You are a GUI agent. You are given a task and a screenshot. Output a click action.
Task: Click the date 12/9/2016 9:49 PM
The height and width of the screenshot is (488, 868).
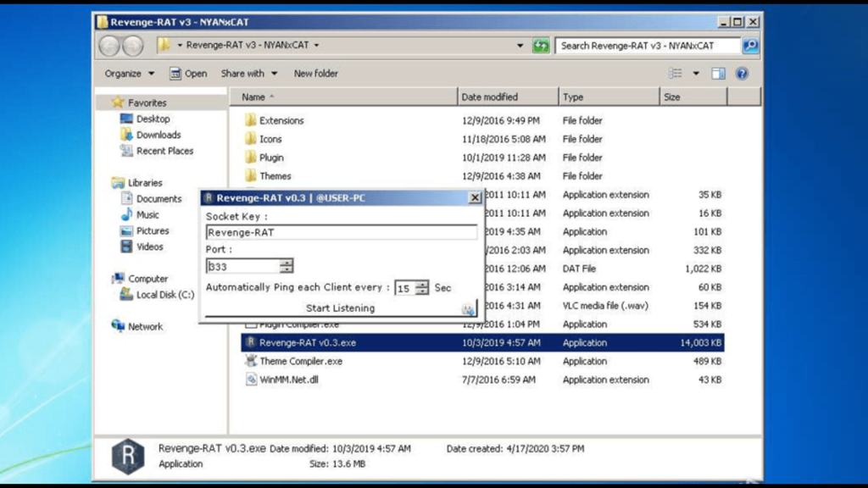[x=501, y=120]
